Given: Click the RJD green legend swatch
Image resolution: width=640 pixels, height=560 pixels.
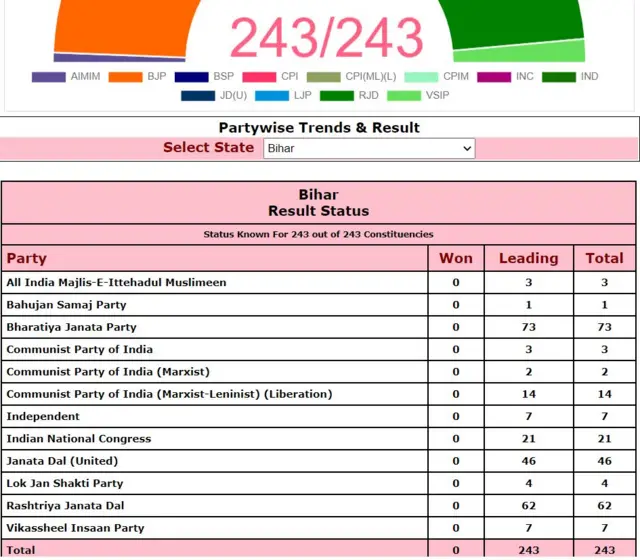Looking at the screenshot, I should tap(337, 96).
